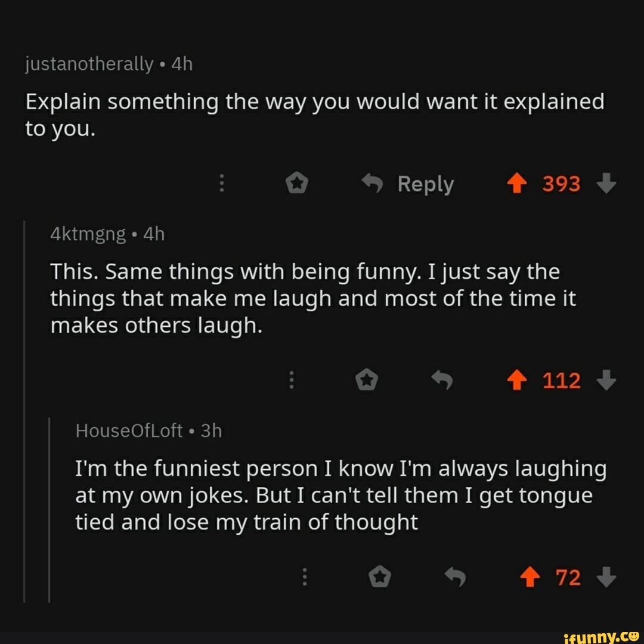The width and height of the screenshot is (644, 644).
Task: Downvote HouseOfLoft's comment
Action: click(606, 577)
